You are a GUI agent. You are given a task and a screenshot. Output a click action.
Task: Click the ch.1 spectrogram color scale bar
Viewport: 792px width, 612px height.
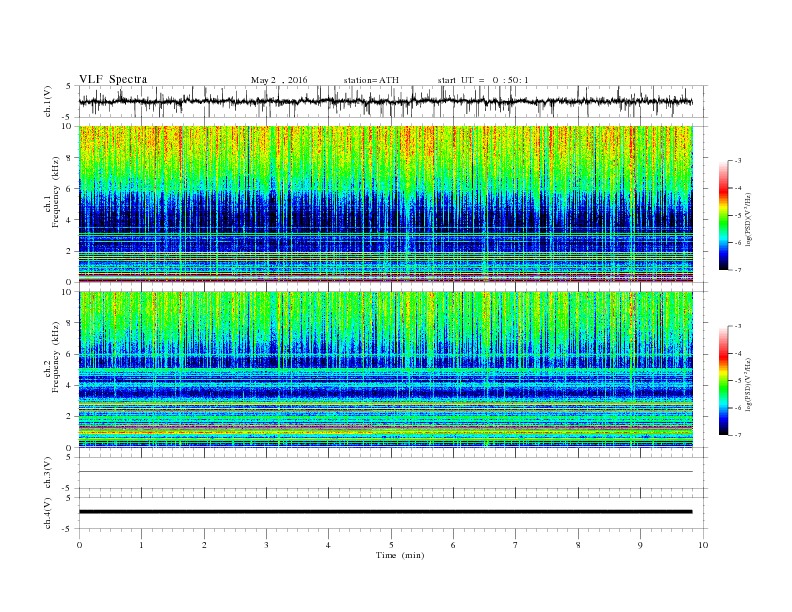[x=723, y=215]
